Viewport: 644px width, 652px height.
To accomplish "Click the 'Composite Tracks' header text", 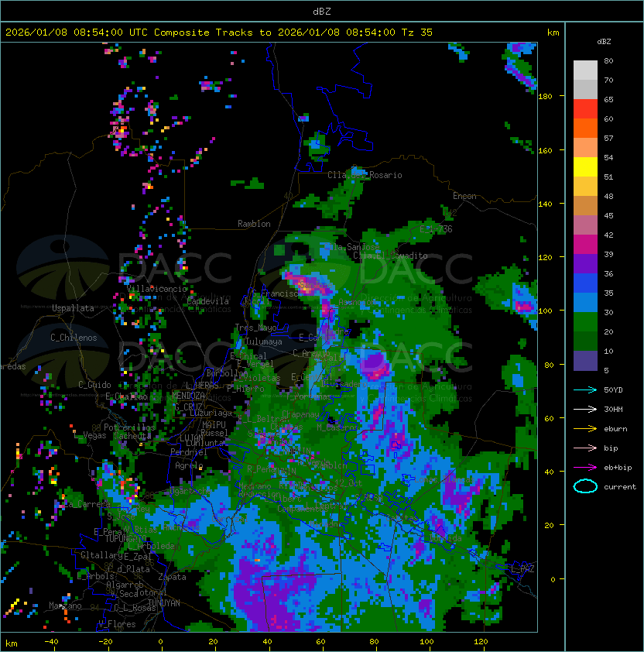I will click(x=204, y=33).
